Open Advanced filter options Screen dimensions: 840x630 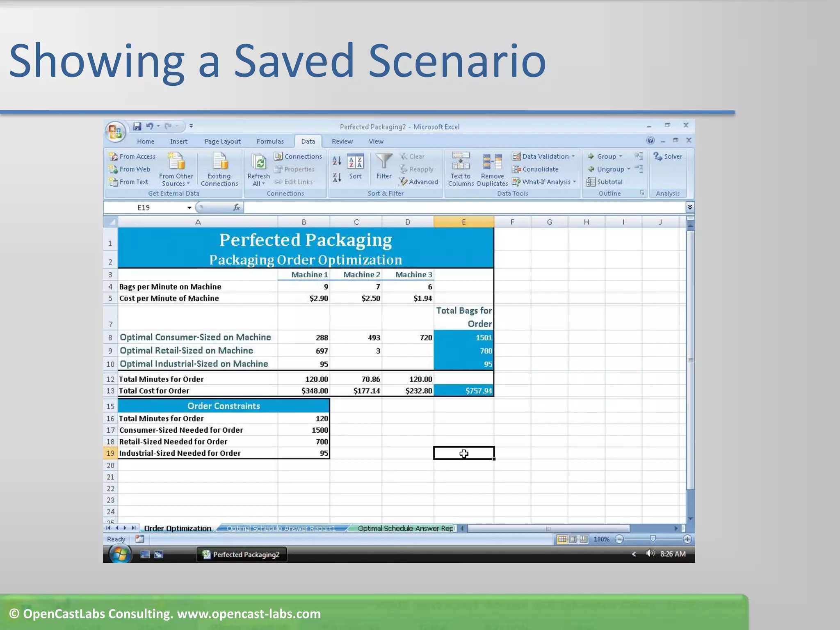coord(419,182)
